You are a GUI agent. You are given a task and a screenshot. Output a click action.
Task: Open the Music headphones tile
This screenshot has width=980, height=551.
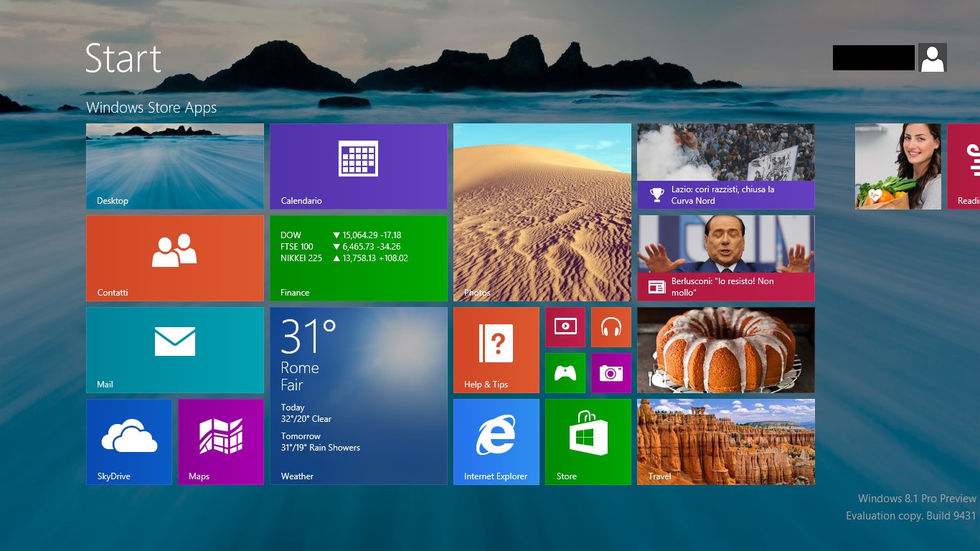pos(611,327)
